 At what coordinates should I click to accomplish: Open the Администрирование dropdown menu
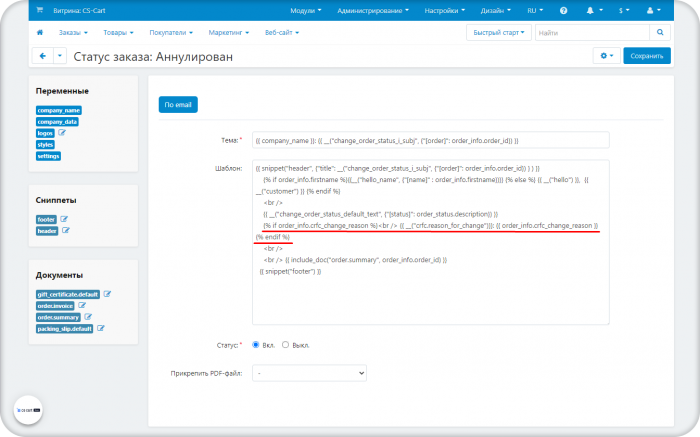[373, 10]
